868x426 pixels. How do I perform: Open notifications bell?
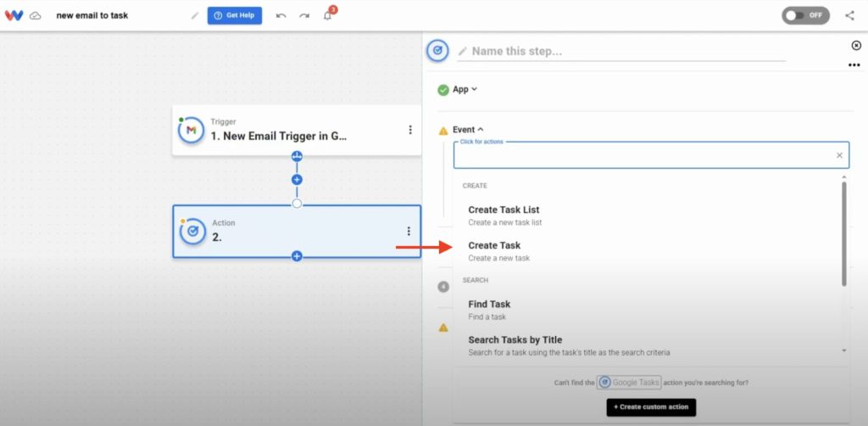click(x=328, y=15)
